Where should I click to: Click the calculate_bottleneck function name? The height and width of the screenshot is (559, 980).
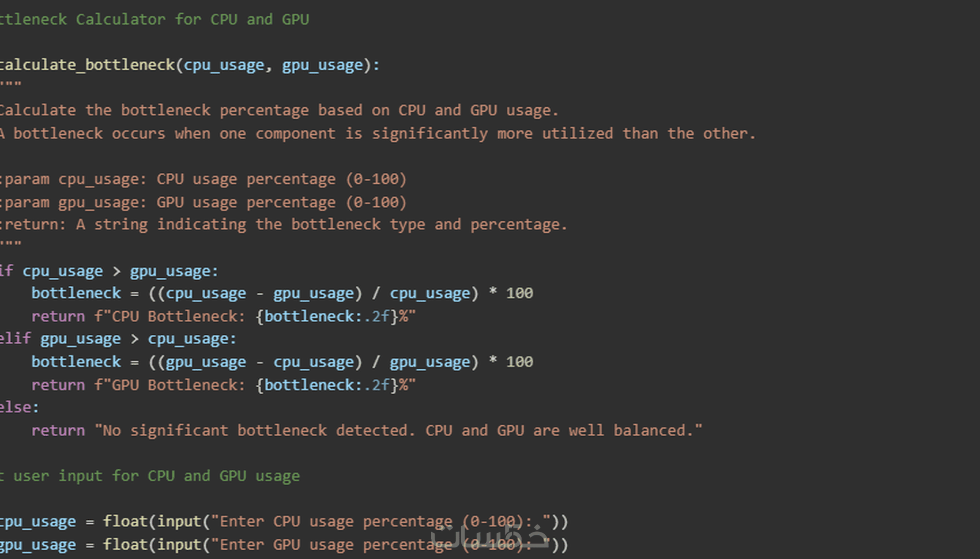86,65
